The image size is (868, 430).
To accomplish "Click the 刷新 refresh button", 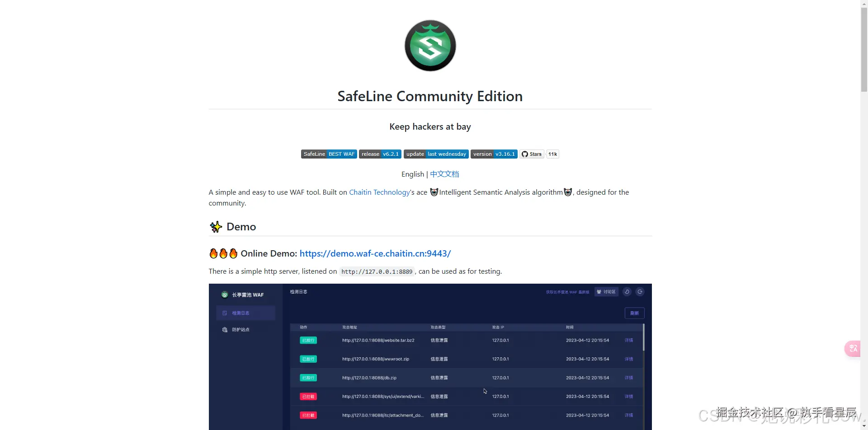I will tap(635, 313).
